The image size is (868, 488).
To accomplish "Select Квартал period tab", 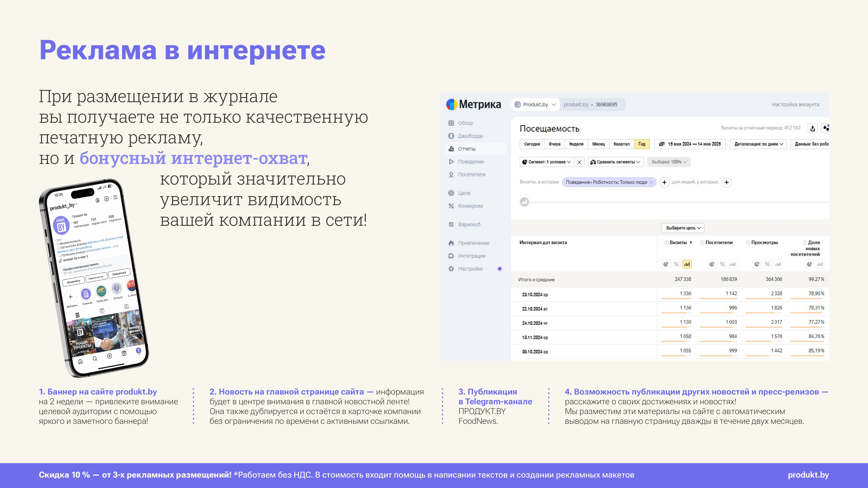I will coord(621,144).
